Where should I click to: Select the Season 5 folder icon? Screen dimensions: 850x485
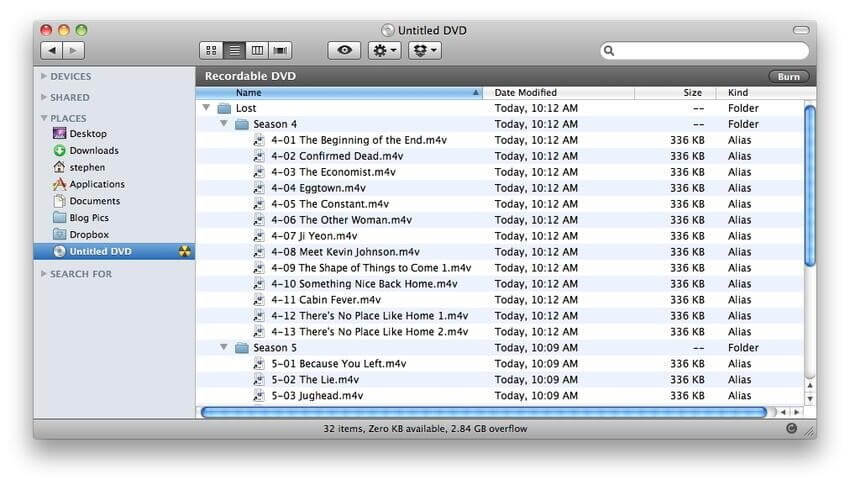tap(242, 348)
